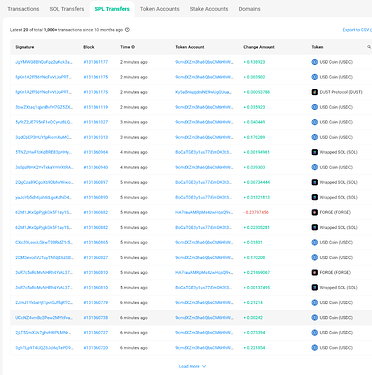The image size is (372, 375).
Task: Open token account in DUST Protocol row
Action: pyautogui.click(x=204, y=92)
